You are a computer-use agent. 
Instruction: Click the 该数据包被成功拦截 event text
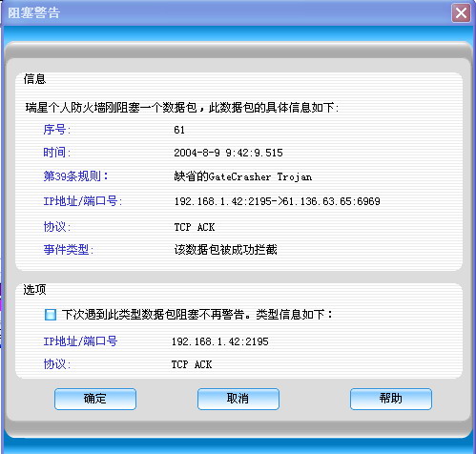225,250
